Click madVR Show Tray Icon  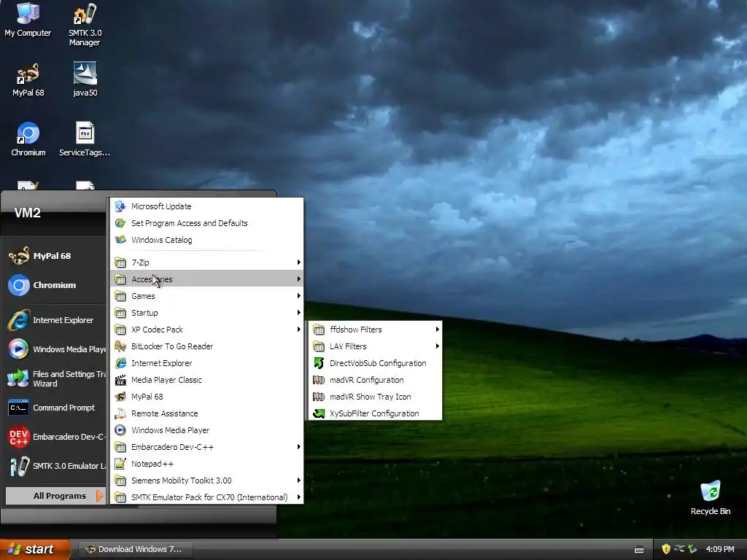(376, 397)
